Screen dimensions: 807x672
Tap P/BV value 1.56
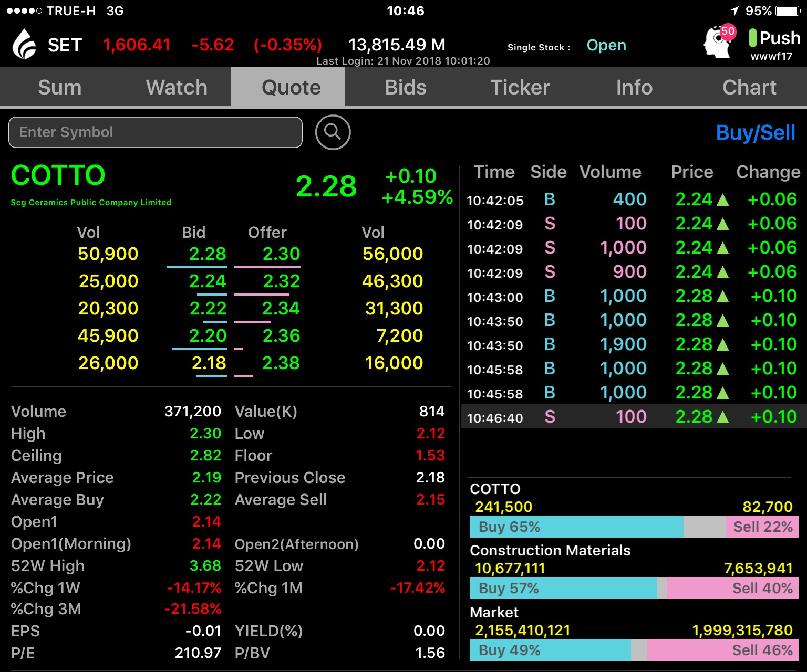pyautogui.click(x=430, y=653)
